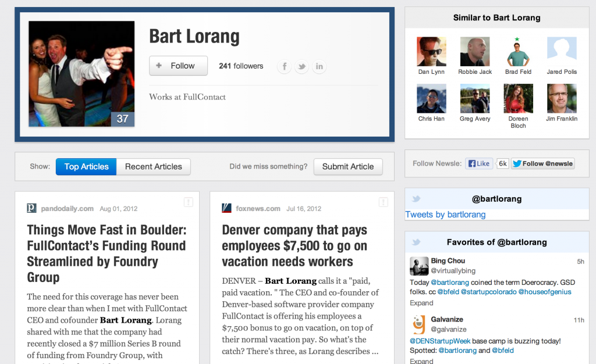Click the Chris Han name label
The height and width of the screenshot is (364, 596).
click(431, 119)
